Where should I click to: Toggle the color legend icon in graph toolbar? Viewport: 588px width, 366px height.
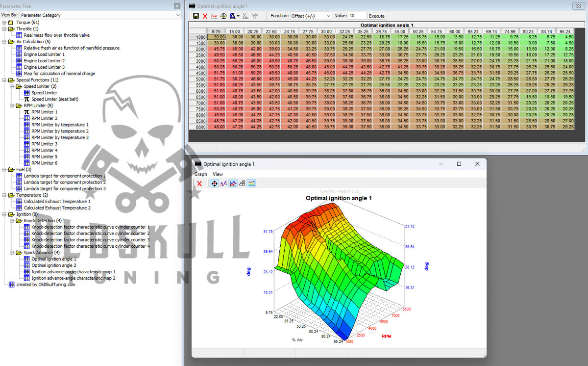pyautogui.click(x=251, y=183)
